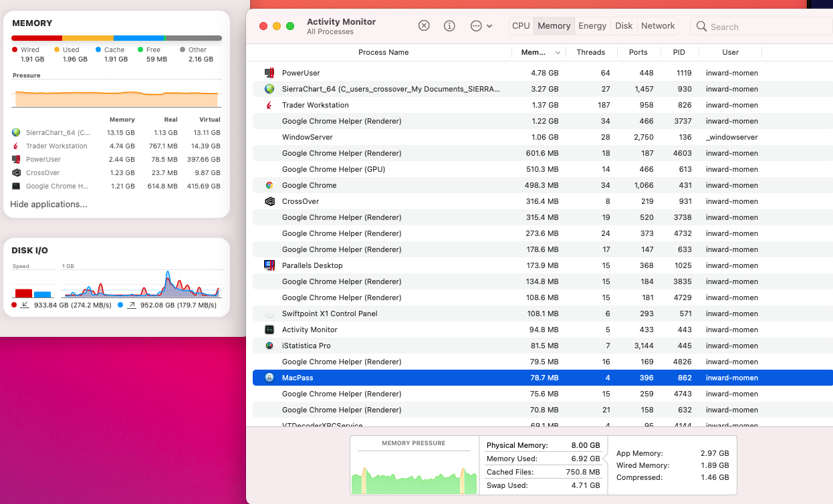Click the DISK I/O widget title
Image resolution: width=833 pixels, height=504 pixels.
pos(29,251)
